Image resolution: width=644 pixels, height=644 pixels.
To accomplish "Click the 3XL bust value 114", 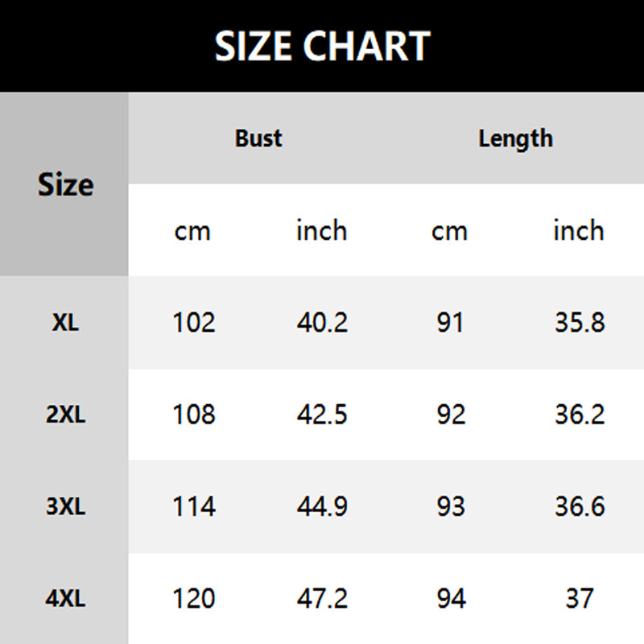I will coord(194,506).
